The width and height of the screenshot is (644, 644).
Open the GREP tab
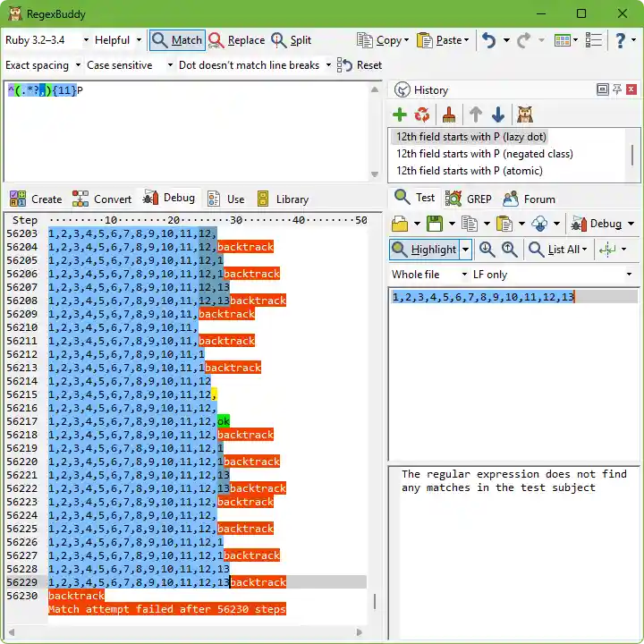pyautogui.click(x=469, y=199)
